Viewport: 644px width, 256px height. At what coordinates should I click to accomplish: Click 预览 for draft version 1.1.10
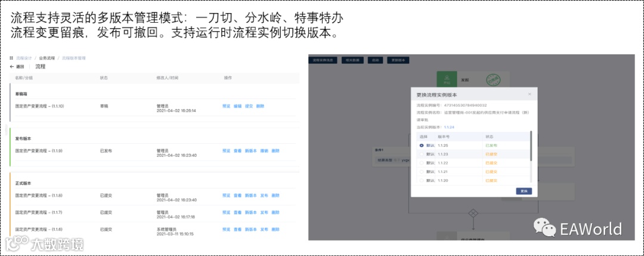(x=227, y=106)
